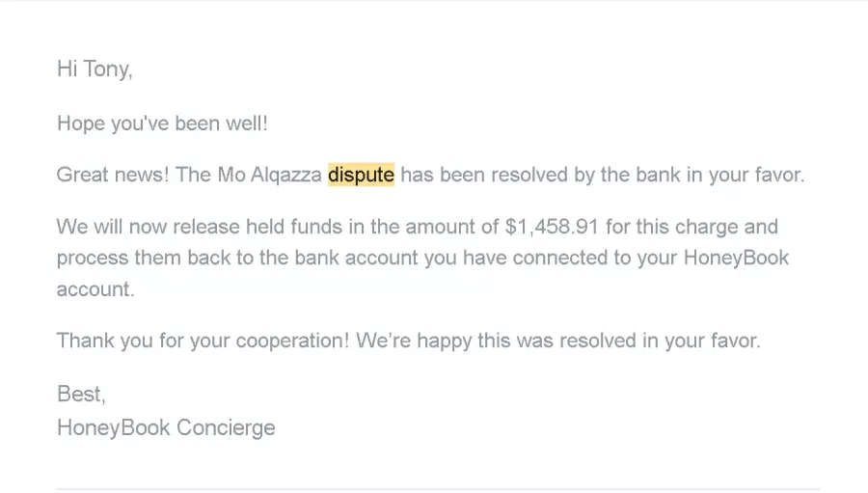Click the "Hi Tony," greeting
Image resolution: width=868 pixels, height=493 pixels.
point(95,69)
